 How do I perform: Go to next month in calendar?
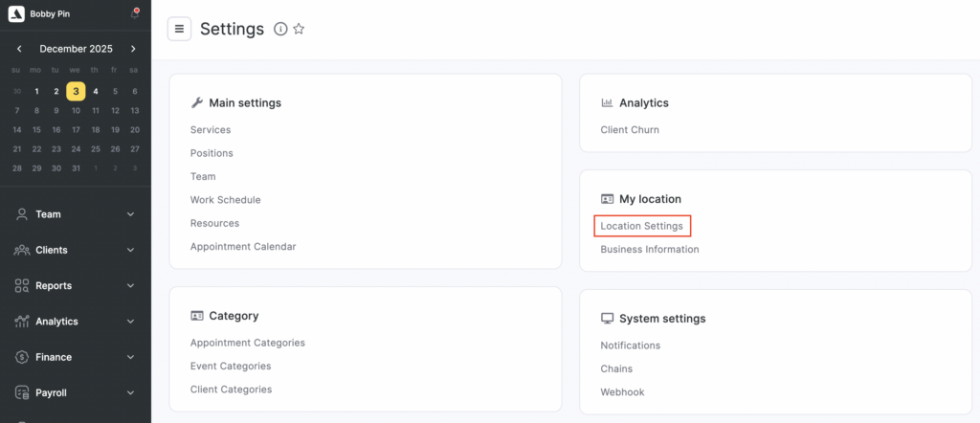133,49
